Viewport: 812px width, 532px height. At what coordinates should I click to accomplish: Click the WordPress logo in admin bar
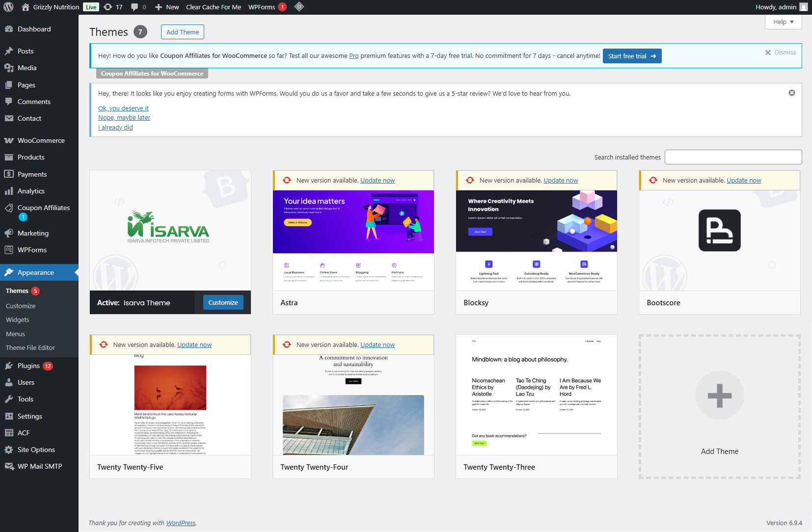coord(8,7)
